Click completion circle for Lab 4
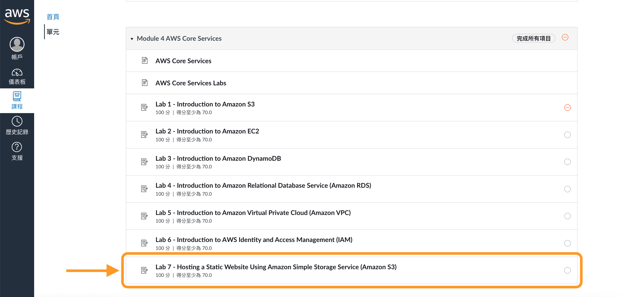644x297 pixels. pyautogui.click(x=567, y=189)
